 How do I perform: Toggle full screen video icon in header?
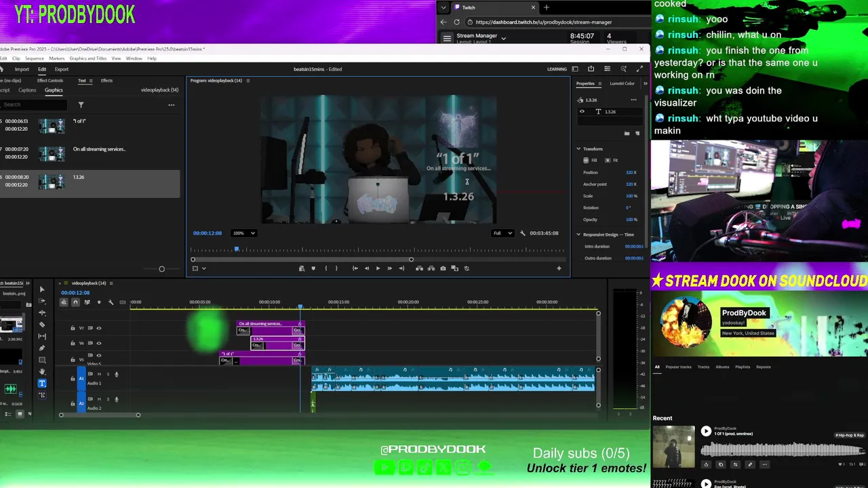coord(639,69)
